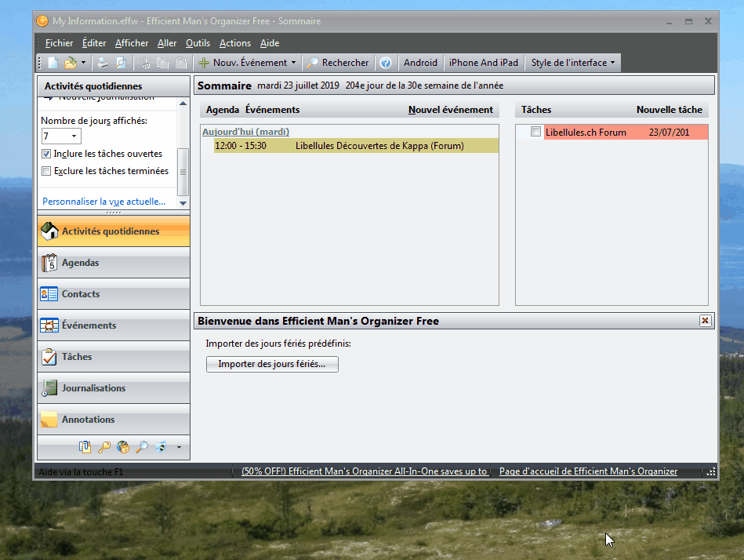Click the Agenda header label
Screen dimensions: 744x560
223,110
